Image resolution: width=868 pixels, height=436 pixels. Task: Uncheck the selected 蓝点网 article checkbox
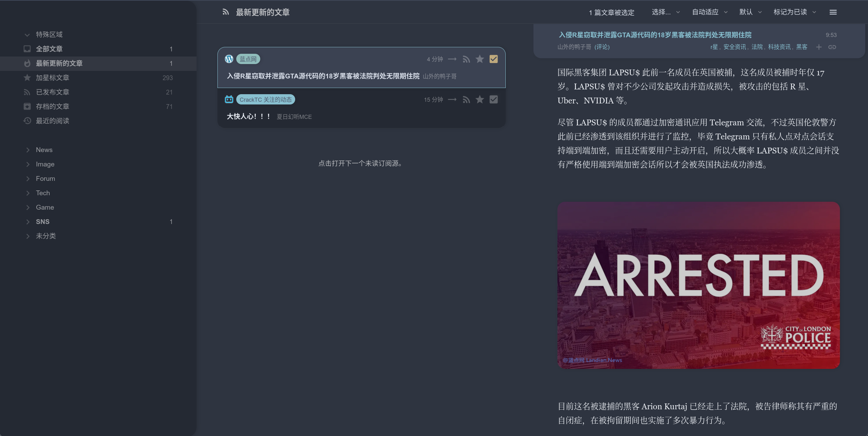click(x=493, y=59)
